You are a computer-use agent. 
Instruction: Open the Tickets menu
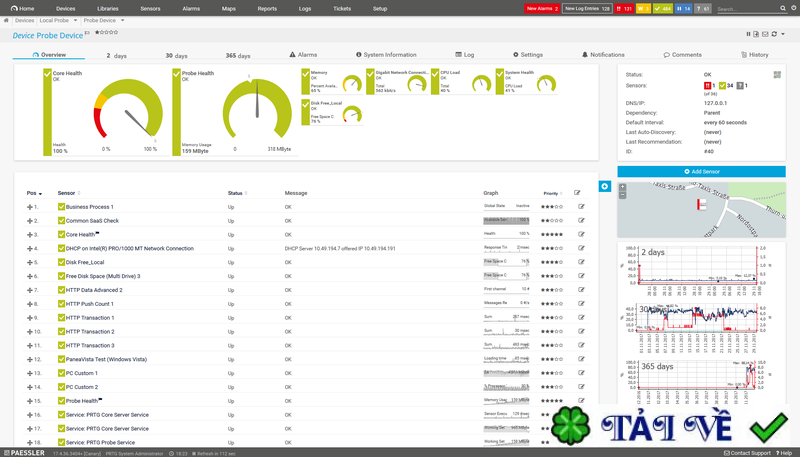[342, 9]
